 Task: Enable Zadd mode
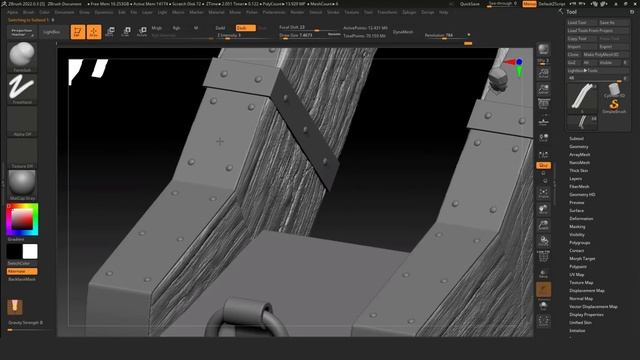click(x=220, y=28)
